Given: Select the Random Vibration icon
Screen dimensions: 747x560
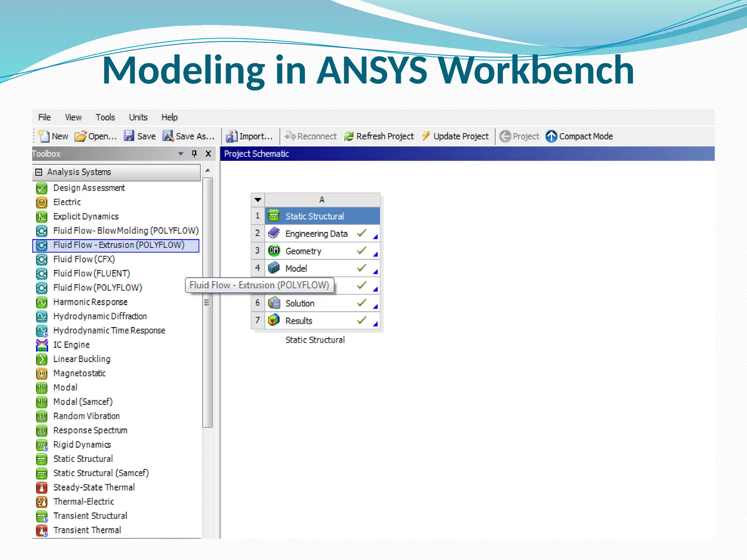Looking at the screenshot, I should pyautogui.click(x=42, y=416).
